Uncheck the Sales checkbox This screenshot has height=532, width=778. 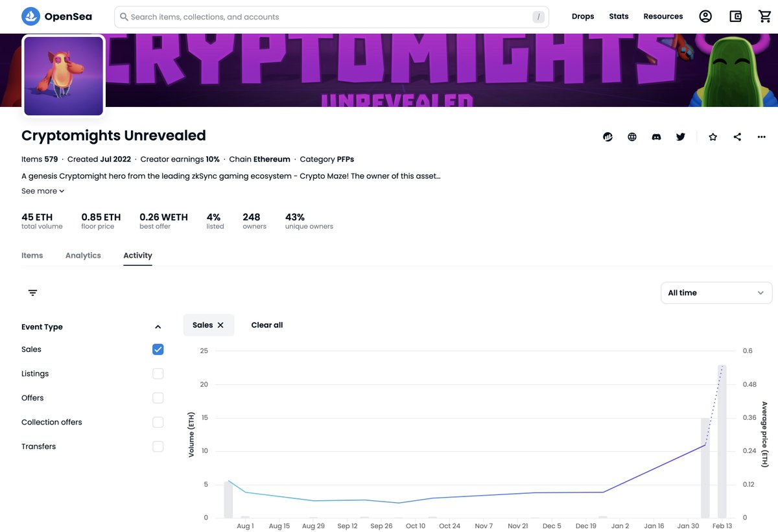(158, 349)
